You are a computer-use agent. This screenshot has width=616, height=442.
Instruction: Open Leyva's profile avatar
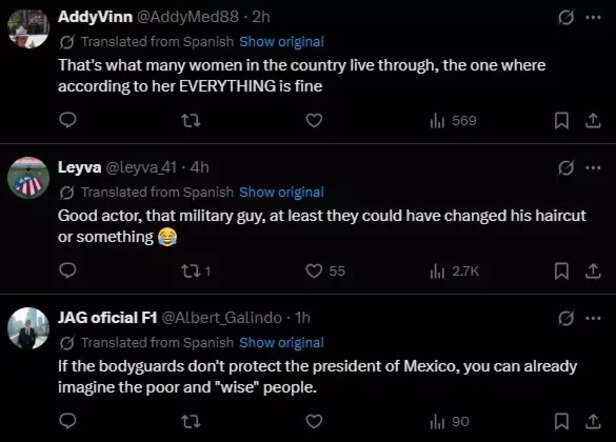pyautogui.click(x=28, y=178)
